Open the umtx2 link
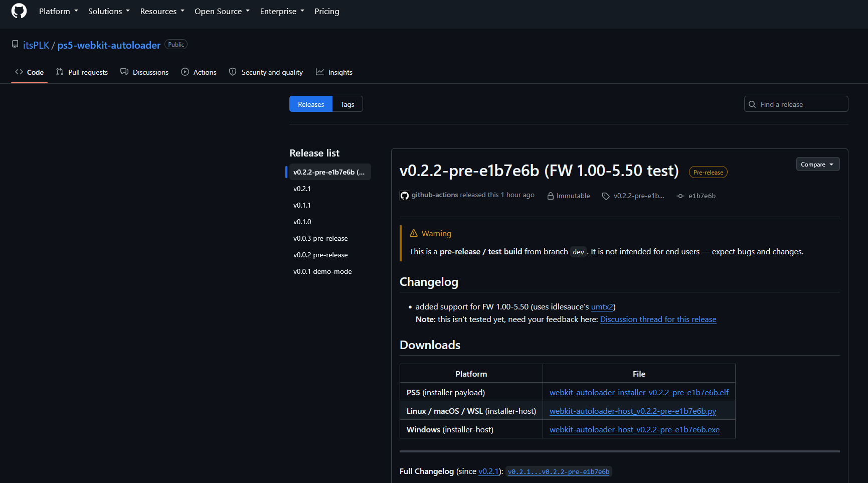The height and width of the screenshot is (483, 868). pos(602,307)
